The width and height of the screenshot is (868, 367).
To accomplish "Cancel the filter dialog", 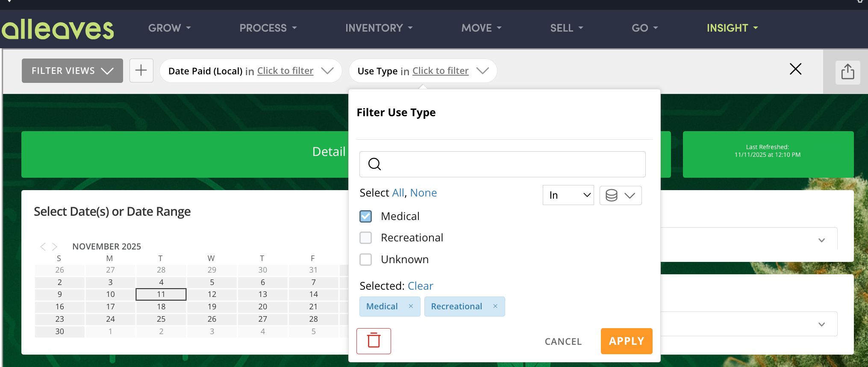I will tap(563, 341).
